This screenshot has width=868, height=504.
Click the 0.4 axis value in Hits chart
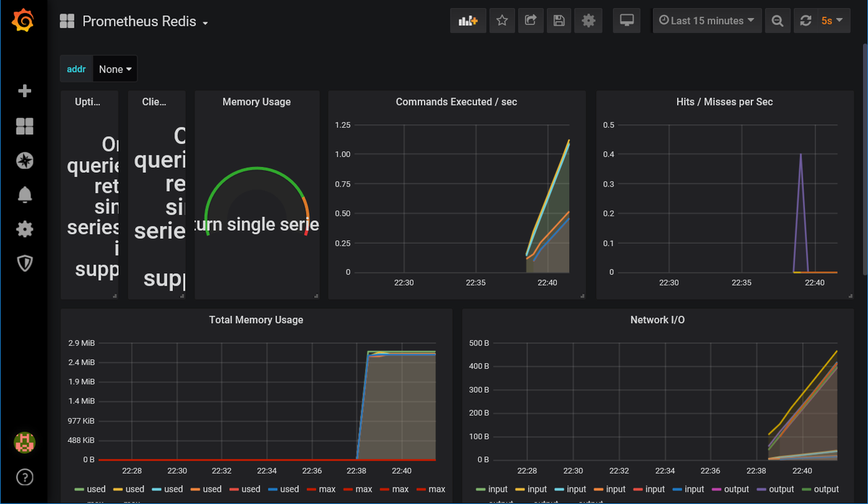point(609,154)
